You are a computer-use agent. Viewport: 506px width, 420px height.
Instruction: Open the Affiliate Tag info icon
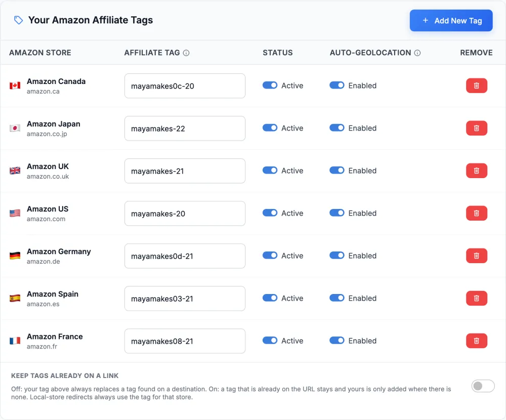pos(186,53)
